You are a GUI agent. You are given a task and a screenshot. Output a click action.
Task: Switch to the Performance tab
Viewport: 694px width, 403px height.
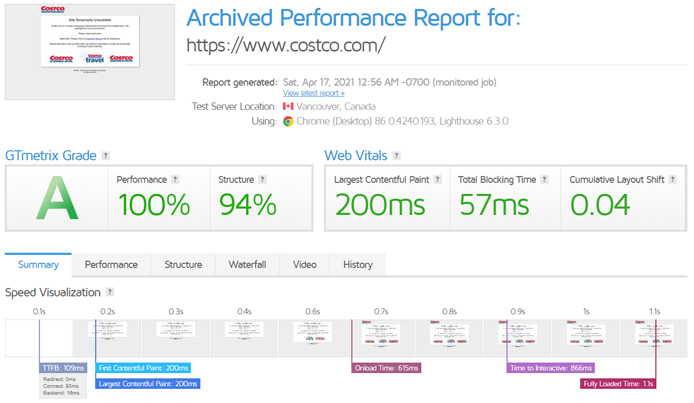click(111, 265)
